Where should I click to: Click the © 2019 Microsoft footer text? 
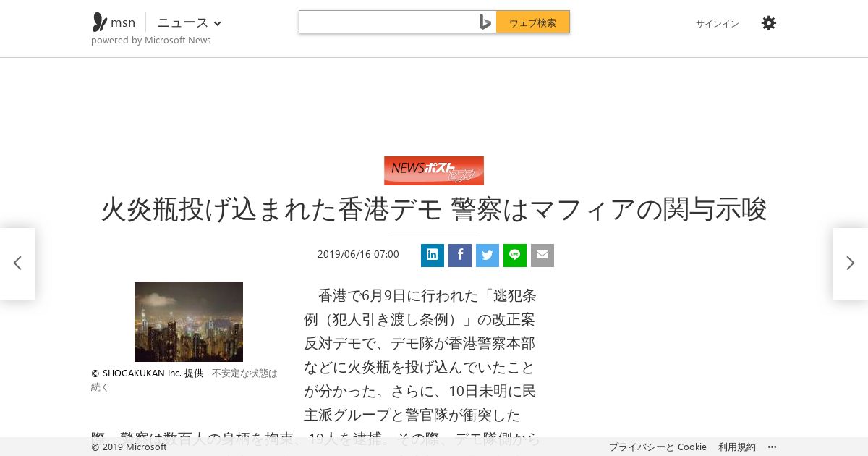click(129, 447)
